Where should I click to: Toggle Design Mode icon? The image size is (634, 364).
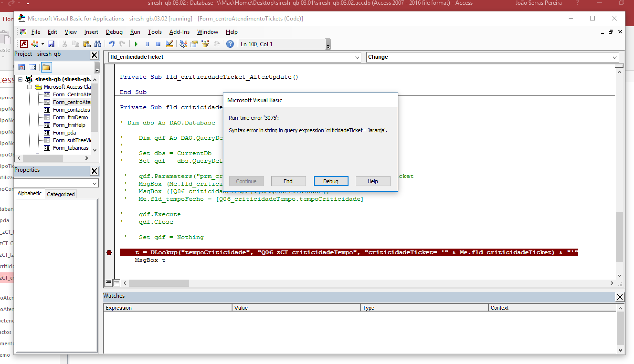tap(169, 44)
